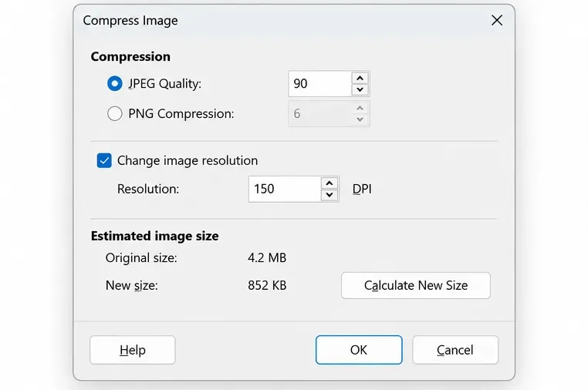Select the PNG Compression radio button
588x390 pixels.
tap(115, 113)
